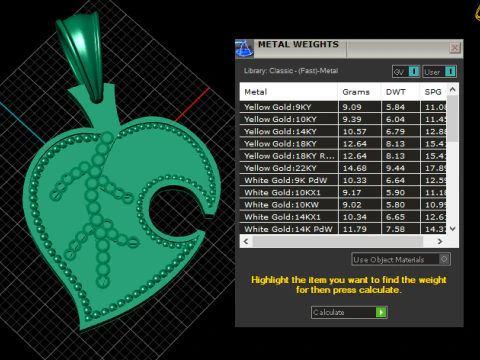Select the White Gold:10KX1 row
This screenshot has height=360, width=480.
click(343, 192)
